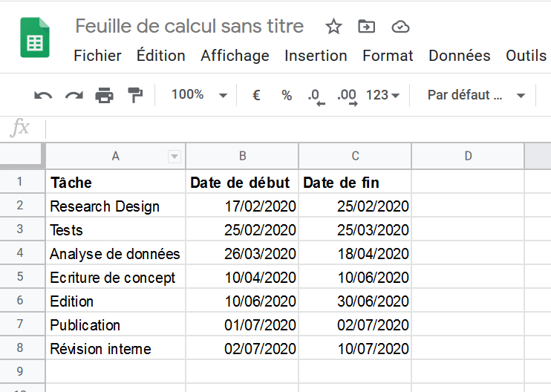Print the spreadsheet
Image resolution: width=551 pixels, height=392 pixels.
(105, 95)
